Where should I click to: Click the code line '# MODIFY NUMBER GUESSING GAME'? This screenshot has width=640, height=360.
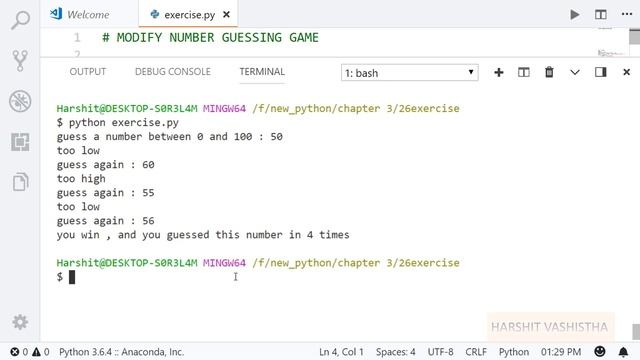pyautogui.click(x=210, y=38)
